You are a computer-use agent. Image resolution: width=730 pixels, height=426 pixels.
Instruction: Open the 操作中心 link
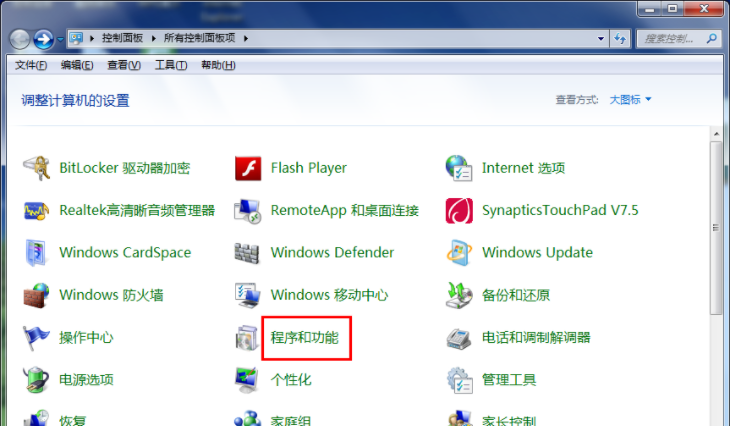[x=86, y=338]
